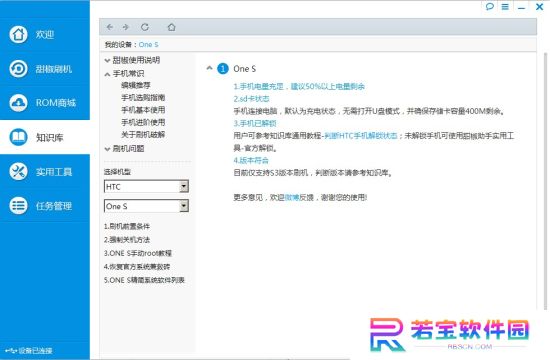Open the HTC brand dropdown

tap(146, 186)
